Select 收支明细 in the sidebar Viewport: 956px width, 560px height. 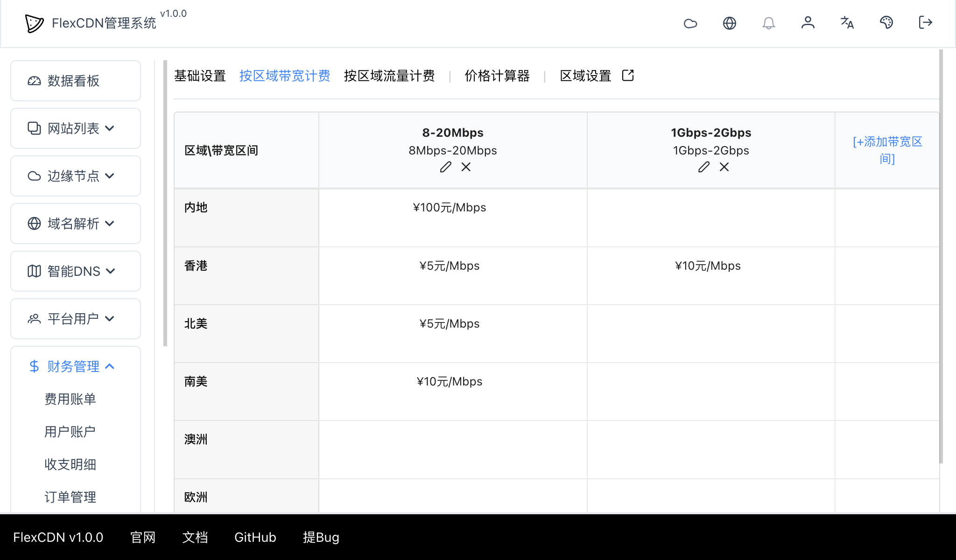(69, 464)
